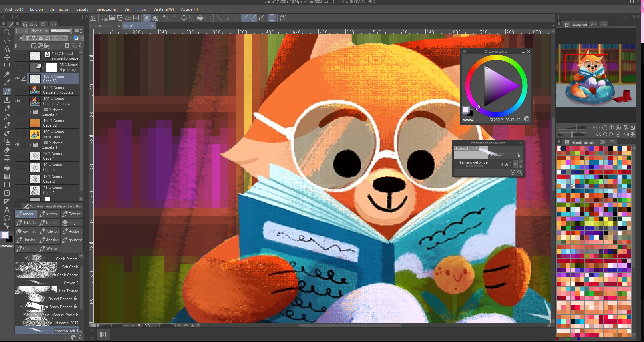The width and height of the screenshot is (644, 342).
Task: Open the layer blending mode Normal dropdown
Action: [x=39, y=31]
